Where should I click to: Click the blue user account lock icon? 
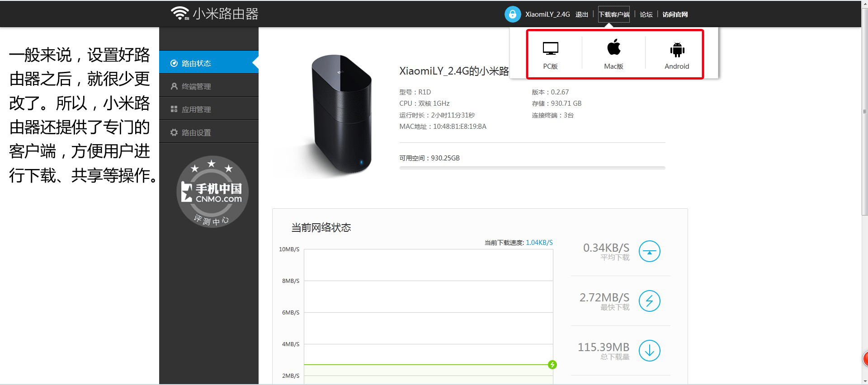[x=513, y=14]
